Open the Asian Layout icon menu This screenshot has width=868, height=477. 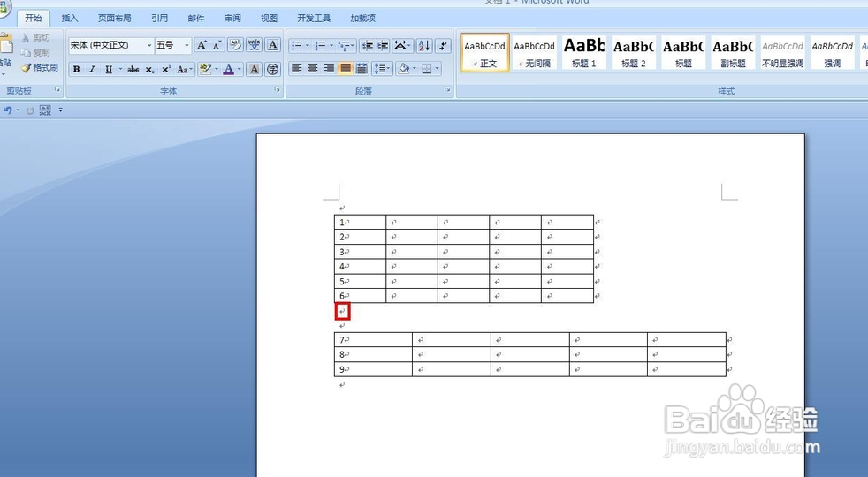pyautogui.click(x=402, y=45)
